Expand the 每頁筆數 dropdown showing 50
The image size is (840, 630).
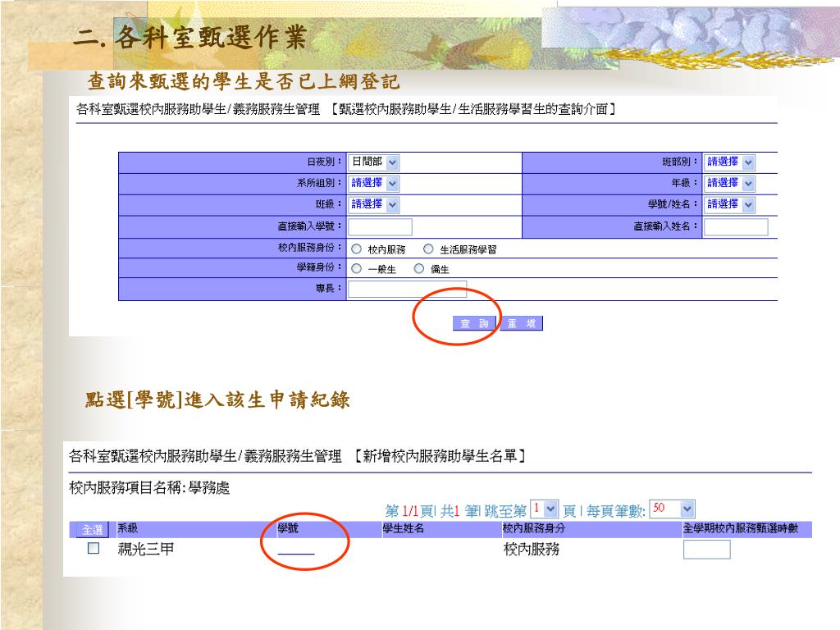pyautogui.click(x=673, y=509)
